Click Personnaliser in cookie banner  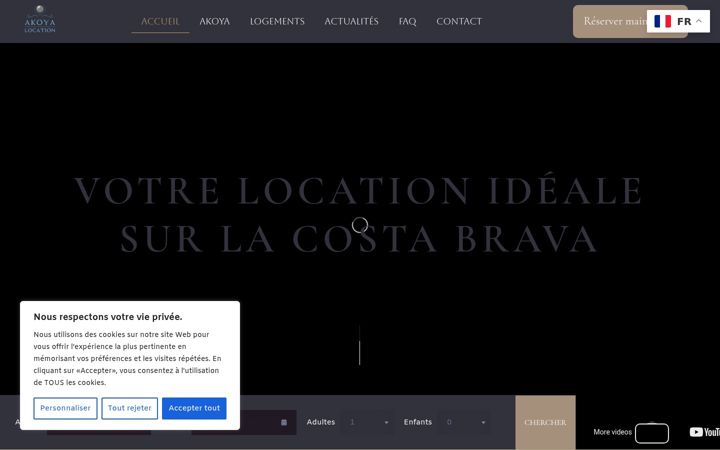65,408
